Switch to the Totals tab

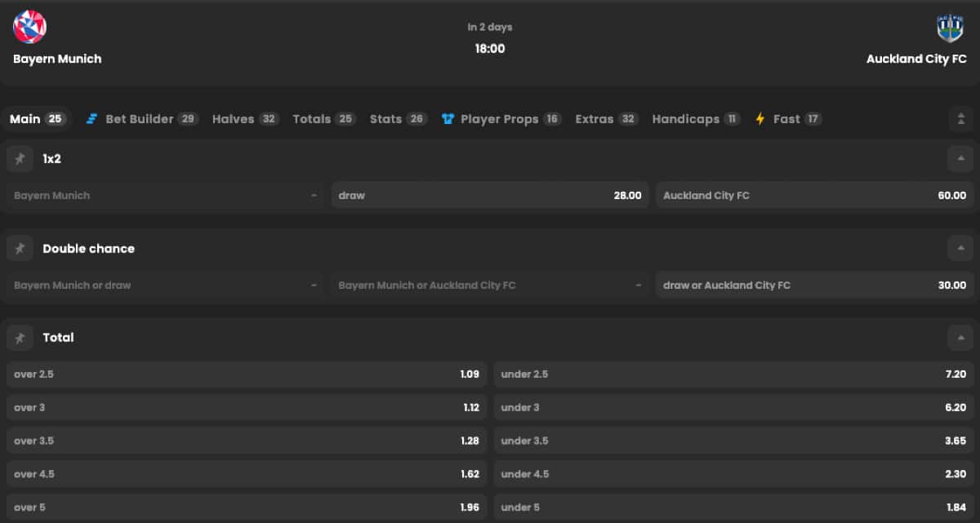[x=324, y=119]
